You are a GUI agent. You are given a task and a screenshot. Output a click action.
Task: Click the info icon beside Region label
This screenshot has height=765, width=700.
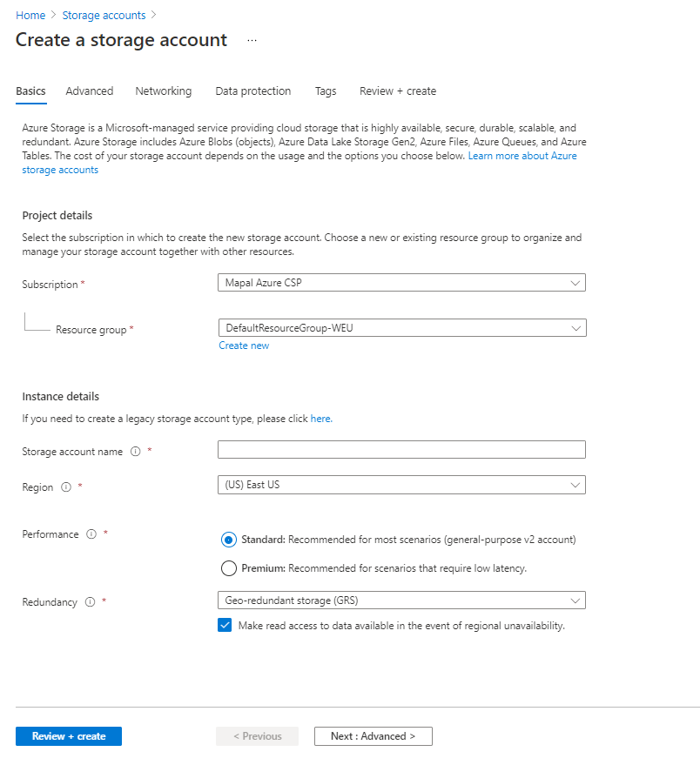point(66,487)
